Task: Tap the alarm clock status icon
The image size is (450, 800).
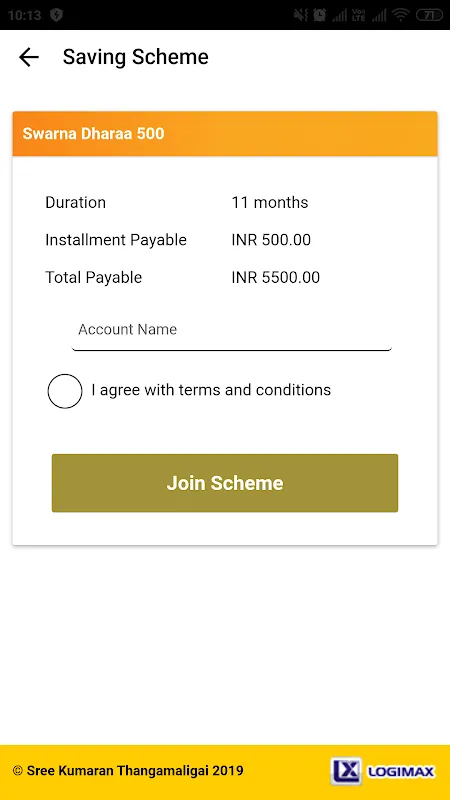Action: pos(319,15)
